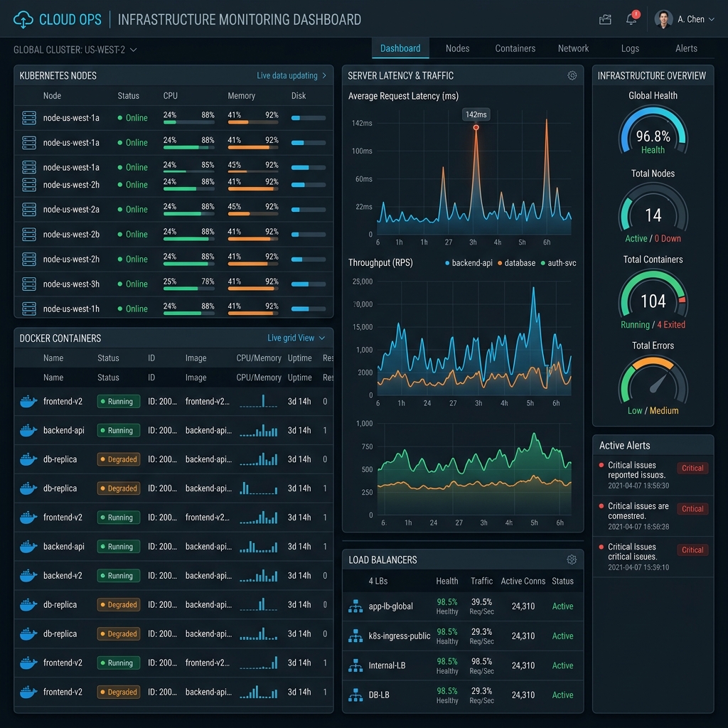Click 98.5% traffic value for Internal-LB

[x=481, y=661]
